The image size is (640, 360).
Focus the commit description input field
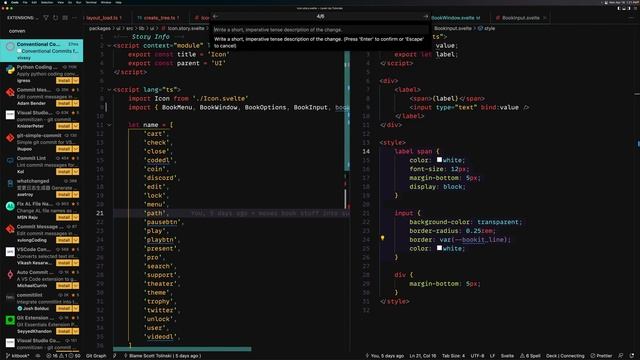pos(320,30)
